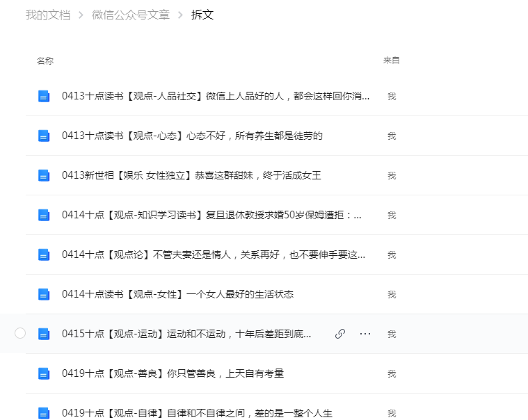Viewport: 528px width, 420px height.
Task: Click the 拆文 breadcrumb current folder
Action: (x=202, y=15)
